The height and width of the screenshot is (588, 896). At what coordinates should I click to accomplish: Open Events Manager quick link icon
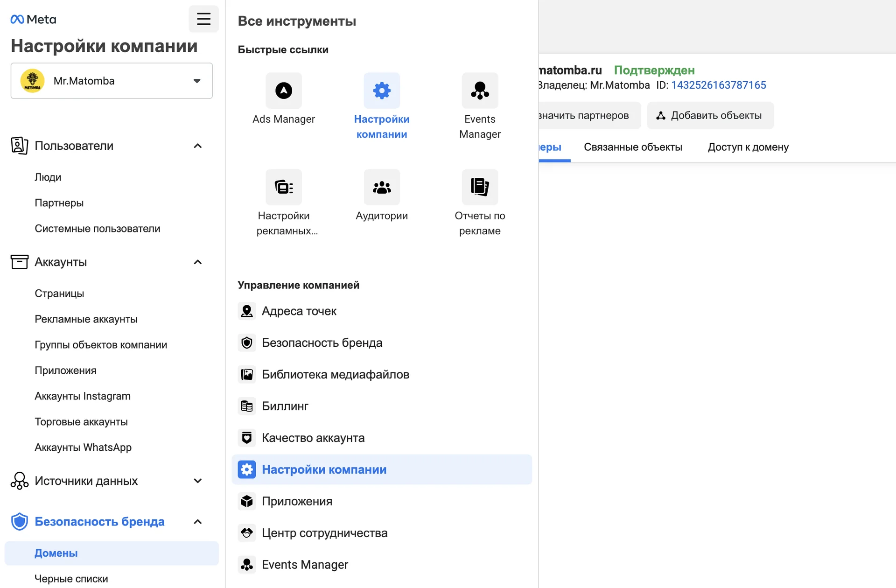[480, 91]
